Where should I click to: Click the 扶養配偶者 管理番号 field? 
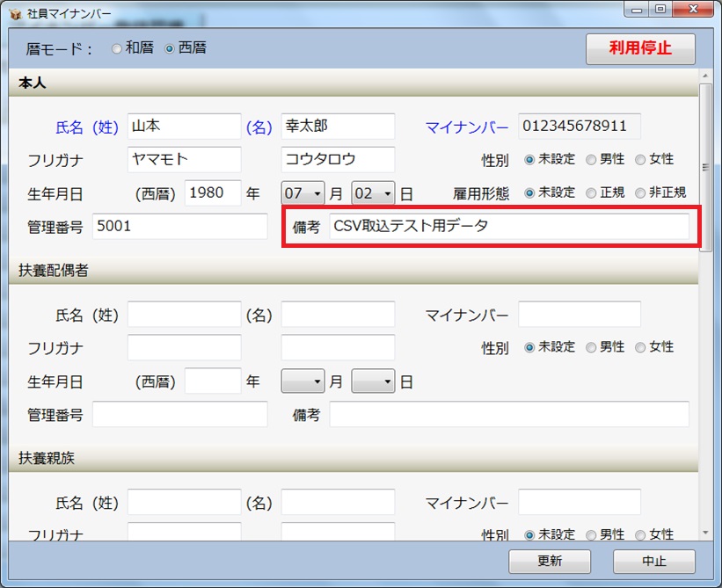point(179,414)
